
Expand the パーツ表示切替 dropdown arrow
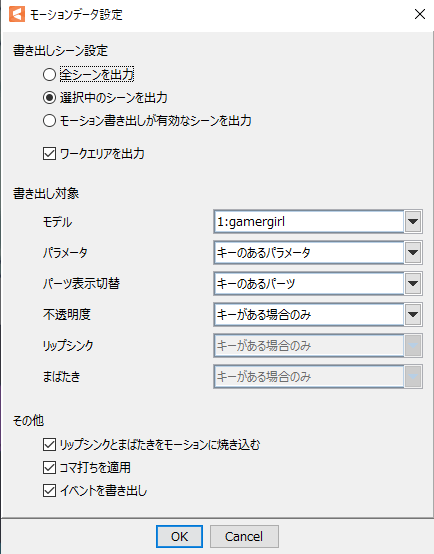click(x=413, y=283)
